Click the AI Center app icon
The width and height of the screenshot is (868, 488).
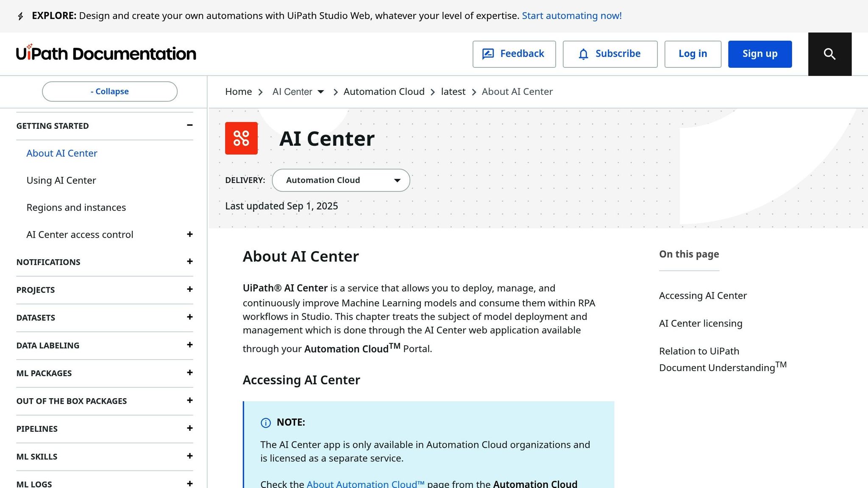[241, 139]
